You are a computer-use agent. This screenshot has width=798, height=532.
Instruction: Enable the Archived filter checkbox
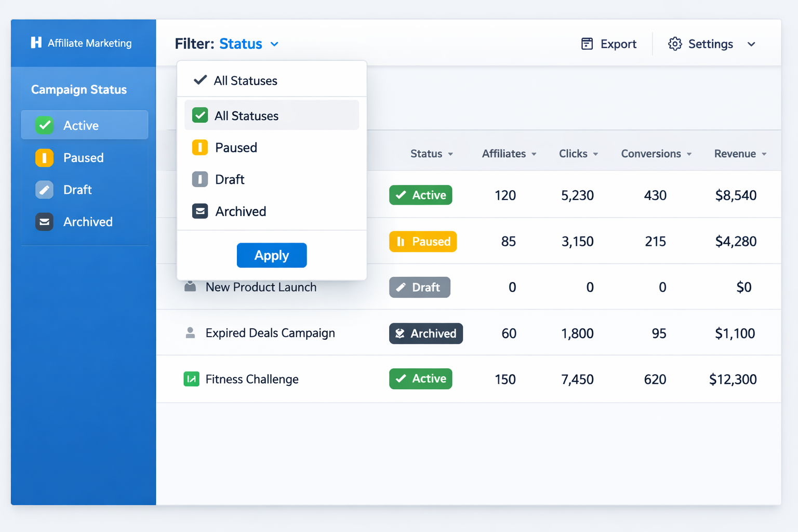point(200,211)
